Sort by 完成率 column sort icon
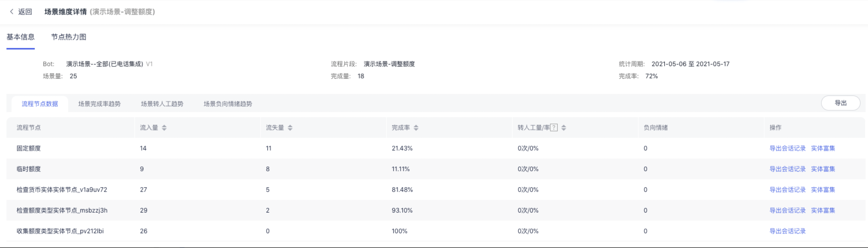The width and height of the screenshot is (868, 248). [x=416, y=128]
